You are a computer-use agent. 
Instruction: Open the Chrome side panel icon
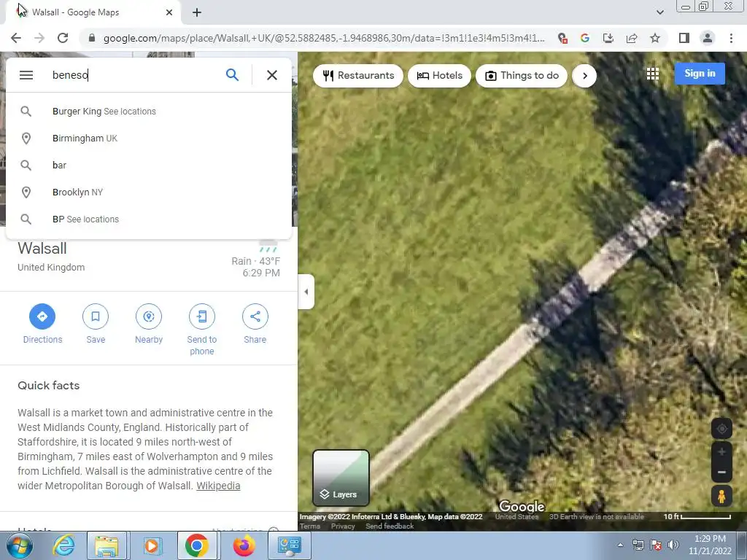(684, 38)
